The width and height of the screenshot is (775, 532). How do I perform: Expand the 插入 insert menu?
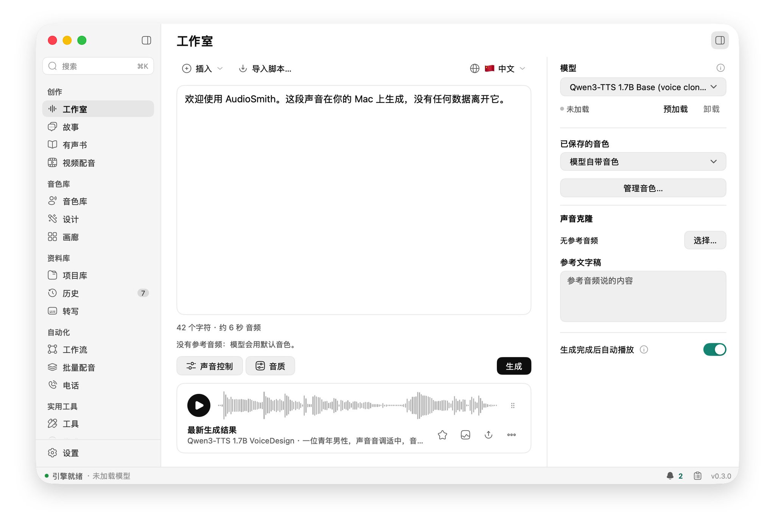(x=202, y=68)
